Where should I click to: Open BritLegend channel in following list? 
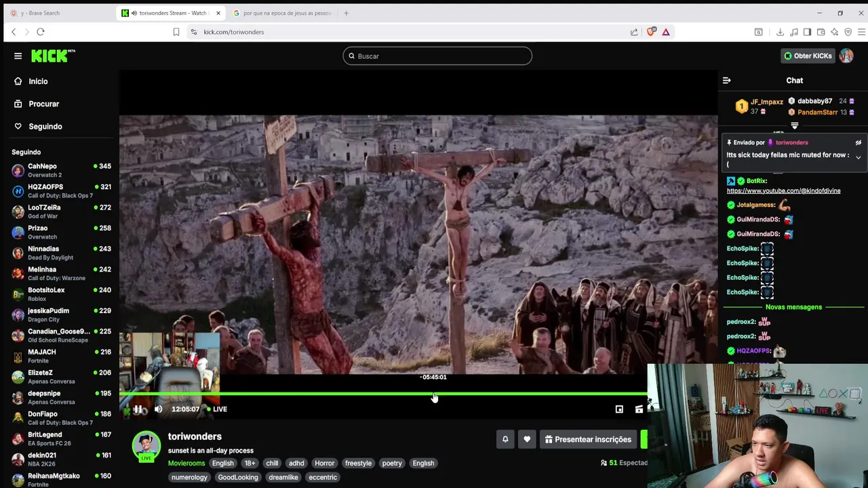(x=61, y=439)
